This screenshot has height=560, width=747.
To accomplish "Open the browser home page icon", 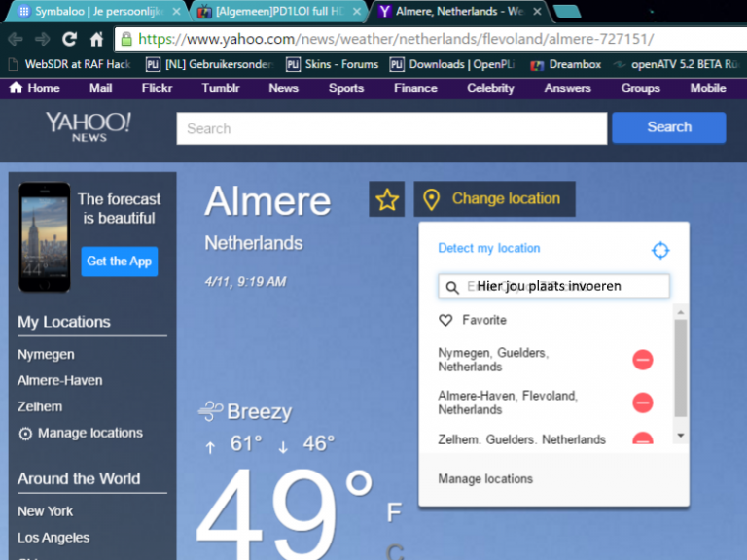I will (96, 39).
